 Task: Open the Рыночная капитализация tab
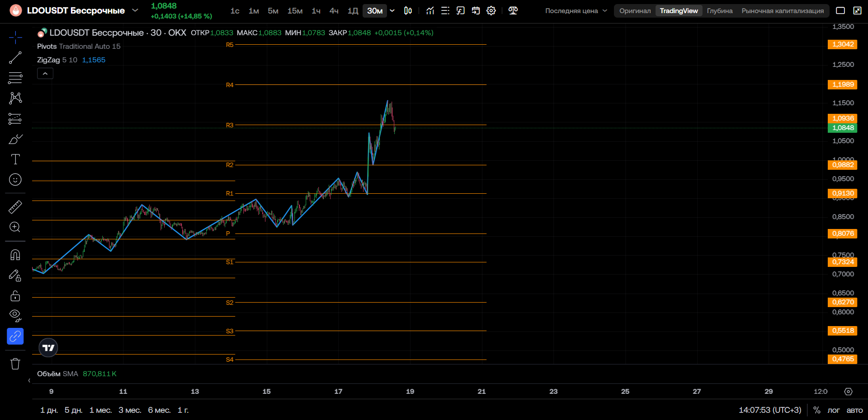pos(783,11)
